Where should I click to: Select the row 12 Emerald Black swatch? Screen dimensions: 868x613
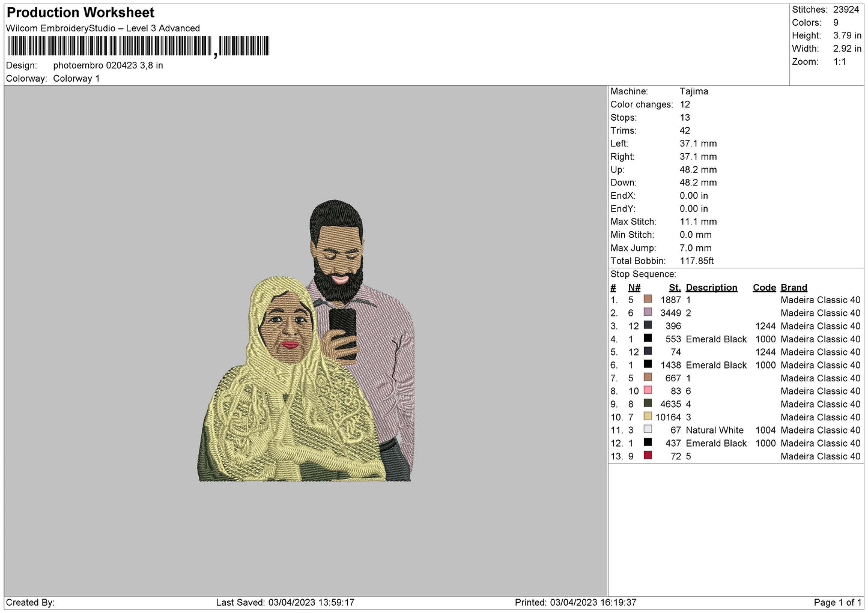coord(648,442)
